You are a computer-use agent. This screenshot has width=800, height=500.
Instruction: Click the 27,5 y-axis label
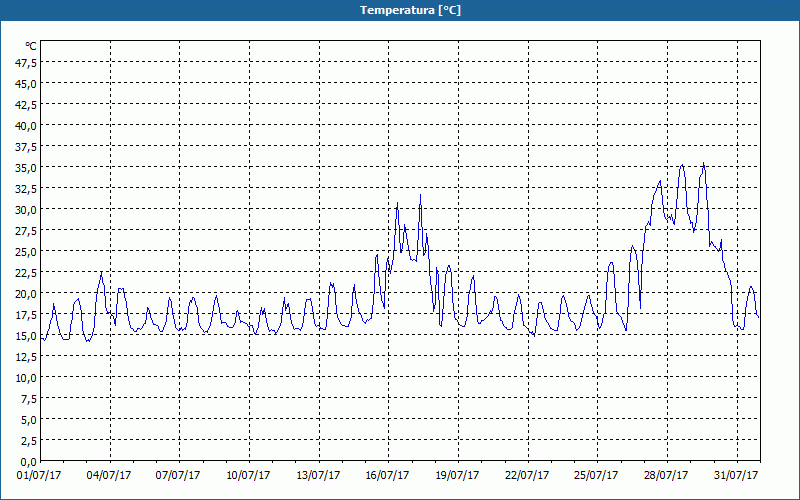(27, 231)
